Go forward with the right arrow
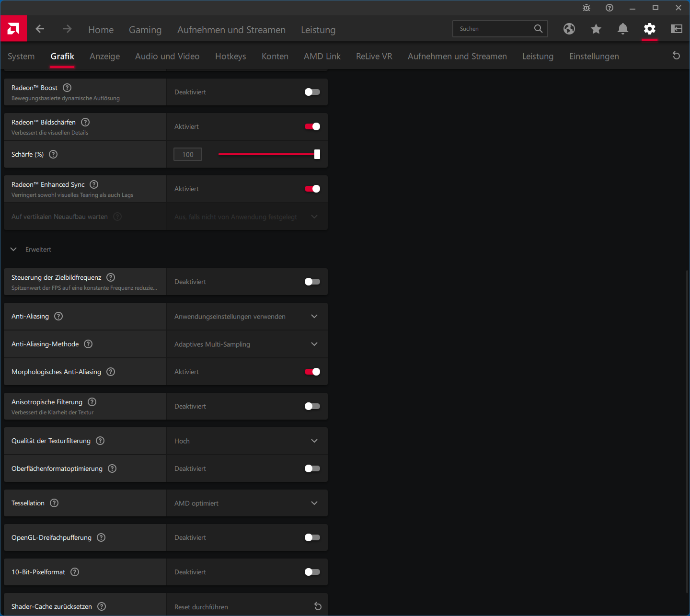 pos(67,29)
